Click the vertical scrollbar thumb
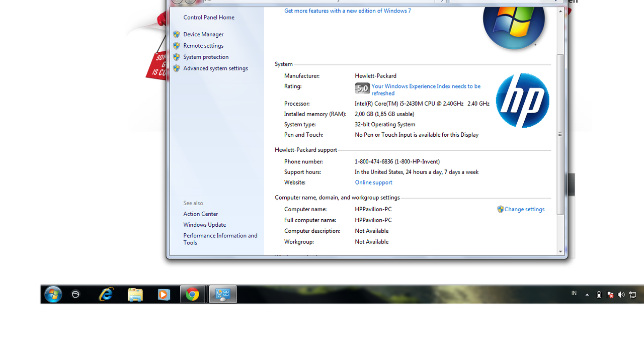Image resolution: width=644 pixels, height=362 pixels. coord(560,134)
